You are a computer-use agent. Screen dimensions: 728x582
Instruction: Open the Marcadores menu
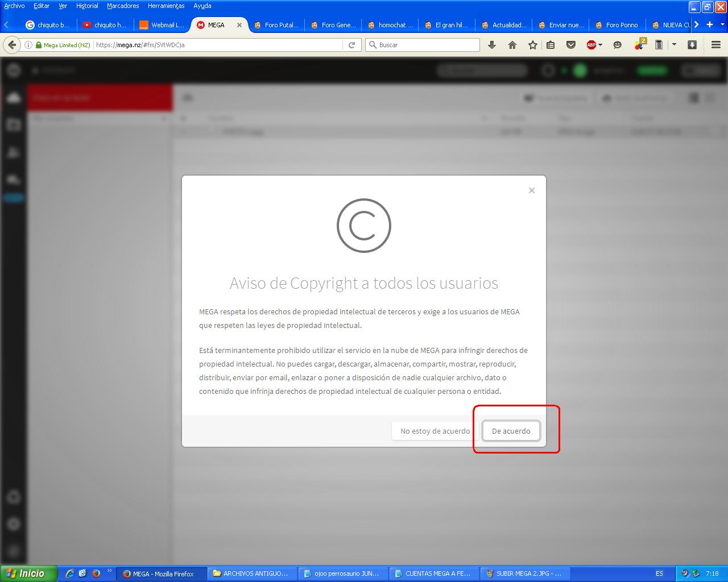coord(123,6)
